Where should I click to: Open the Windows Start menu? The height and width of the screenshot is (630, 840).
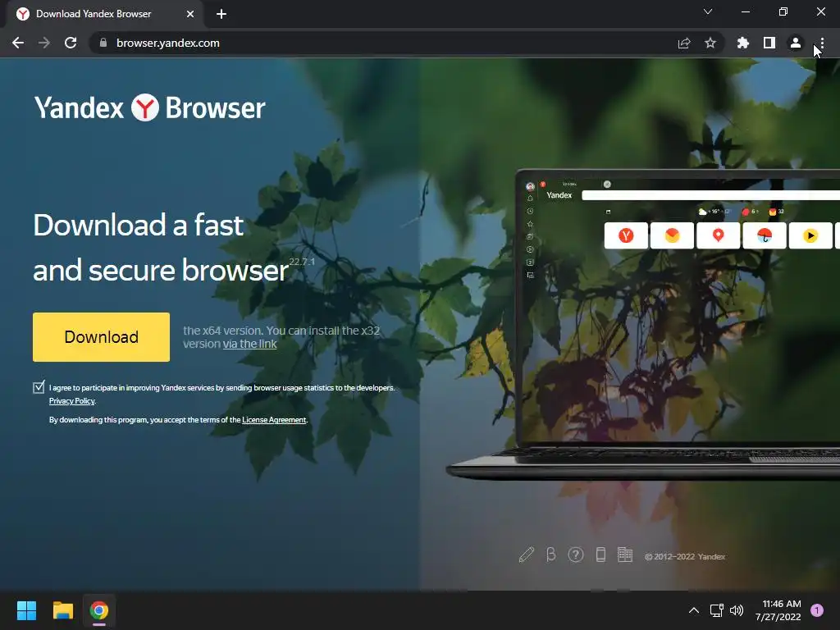(x=26, y=610)
